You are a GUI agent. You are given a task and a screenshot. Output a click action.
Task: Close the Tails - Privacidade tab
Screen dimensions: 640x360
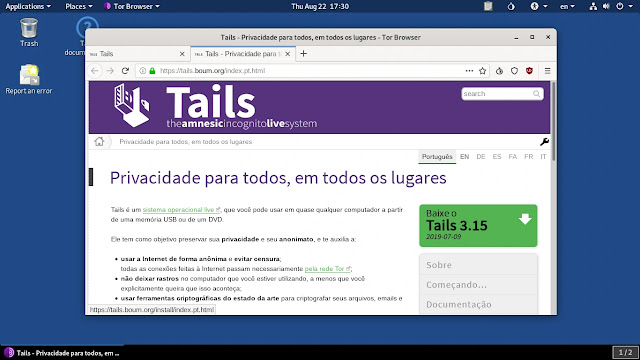[288, 54]
